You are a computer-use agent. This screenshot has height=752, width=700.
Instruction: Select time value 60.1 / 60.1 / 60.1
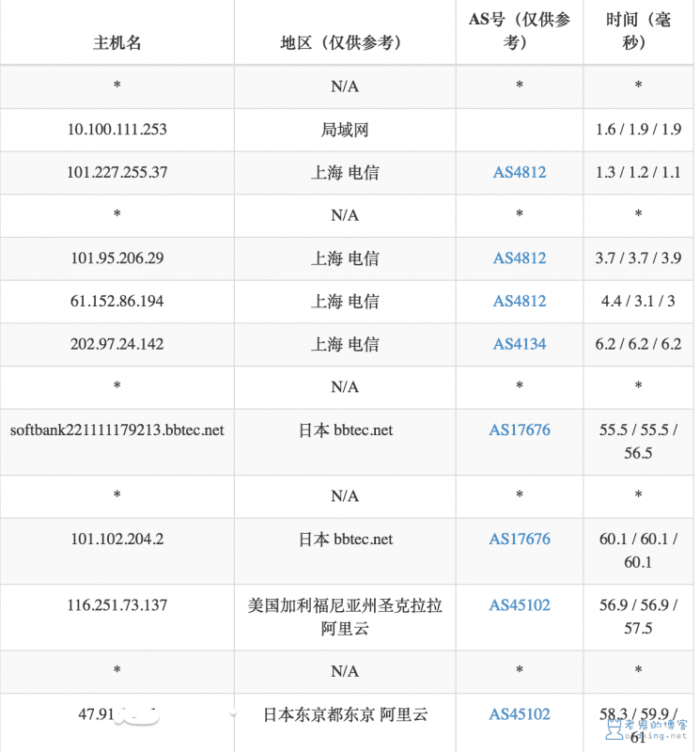point(638,551)
